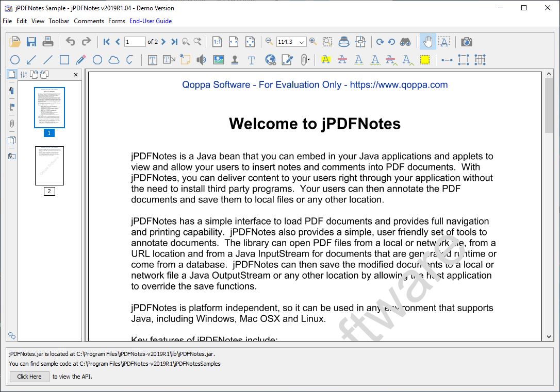The image size is (560, 392).
Task: Select page 2 thumbnail
Action: [x=50, y=166]
